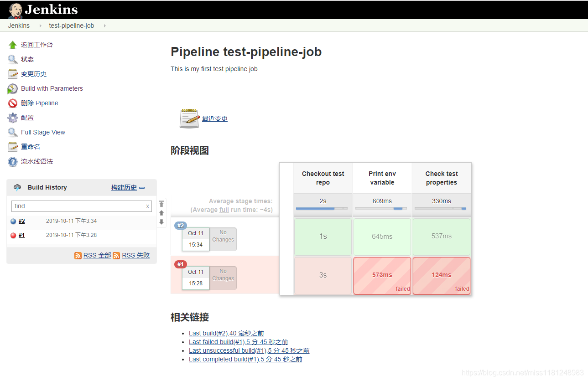Click the build history page-down arrow
The image size is (588, 381).
pos(161,222)
